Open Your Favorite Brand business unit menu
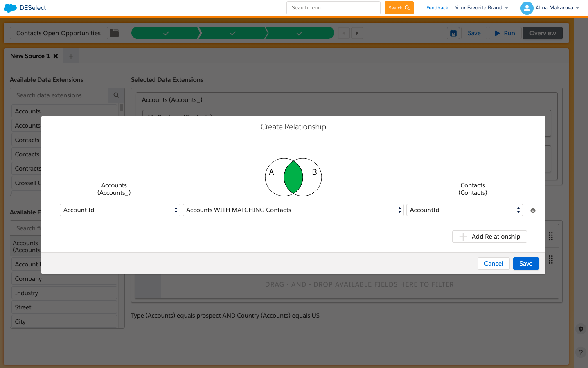 point(481,8)
